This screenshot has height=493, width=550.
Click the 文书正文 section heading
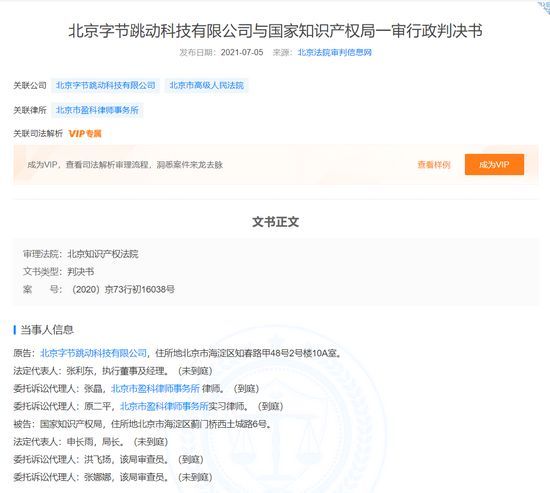(x=275, y=222)
